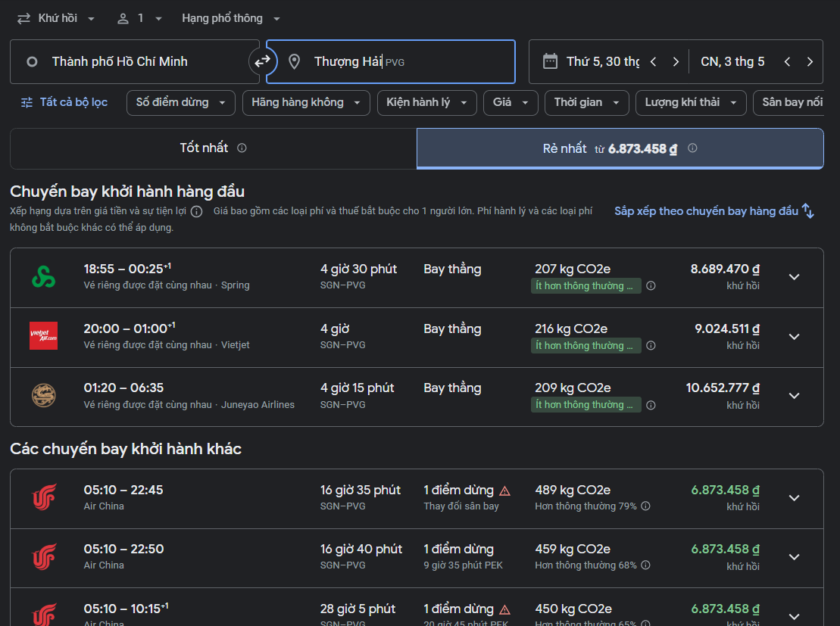The height and width of the screenshot is (626, 840).
Task: Advance departure date Thứ 5 to next day
Action: 676,62
